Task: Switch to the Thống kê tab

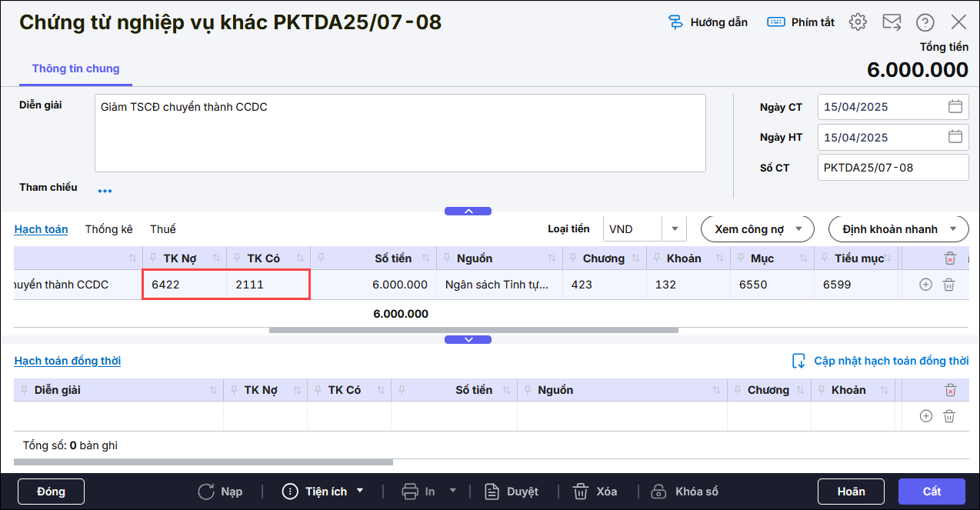Action: click(108, 229)
